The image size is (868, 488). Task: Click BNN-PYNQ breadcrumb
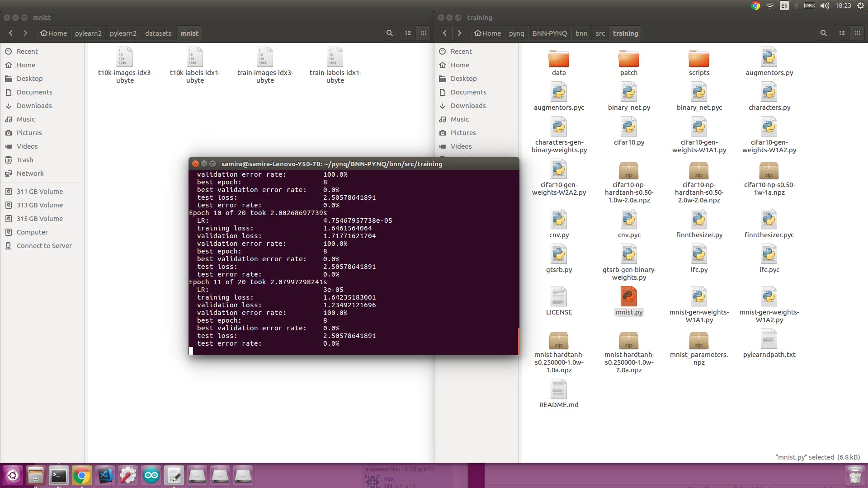click(550, 33)
